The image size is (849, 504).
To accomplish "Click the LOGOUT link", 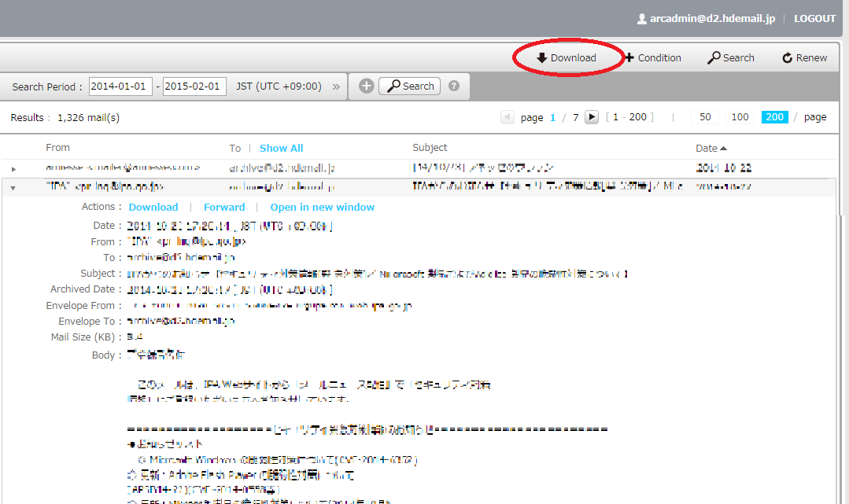I will click(815, 18).
